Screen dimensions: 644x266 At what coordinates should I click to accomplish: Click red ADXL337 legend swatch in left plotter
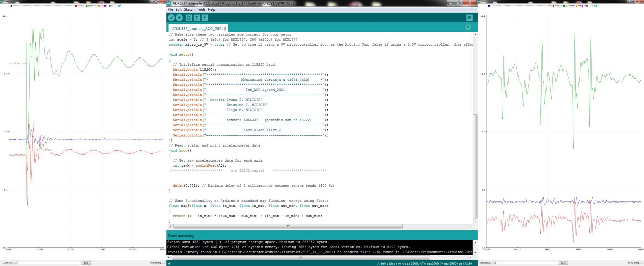pyautogui.click(x=76, y=6)
